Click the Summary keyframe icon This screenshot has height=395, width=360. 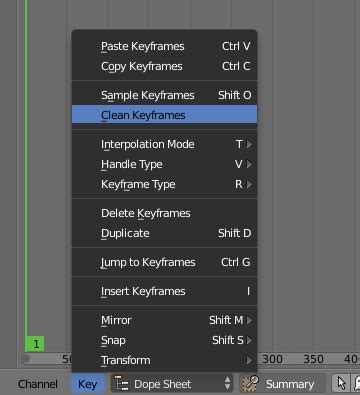(250, 384)
